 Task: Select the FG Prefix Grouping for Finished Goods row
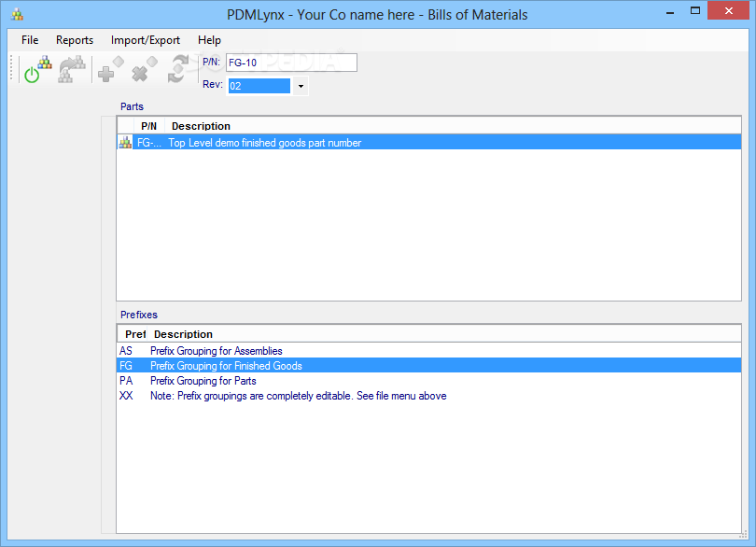coord(429,366)
